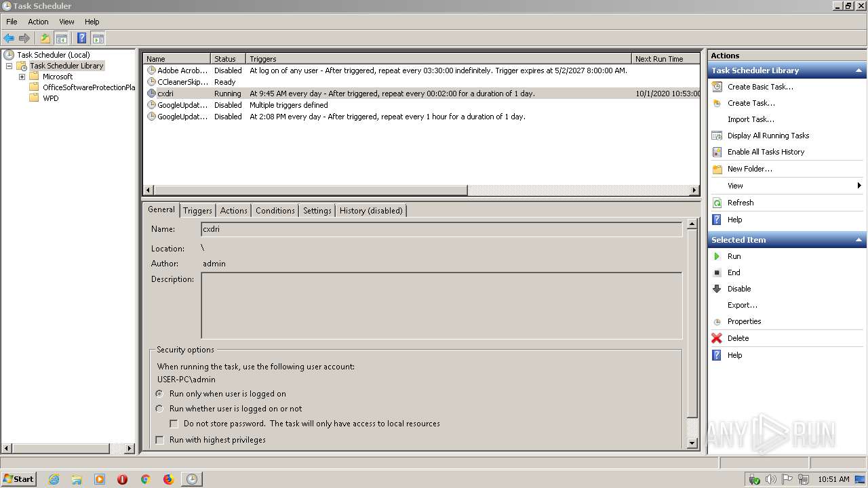Click the Name field showing cxdri

pos(441,229)
